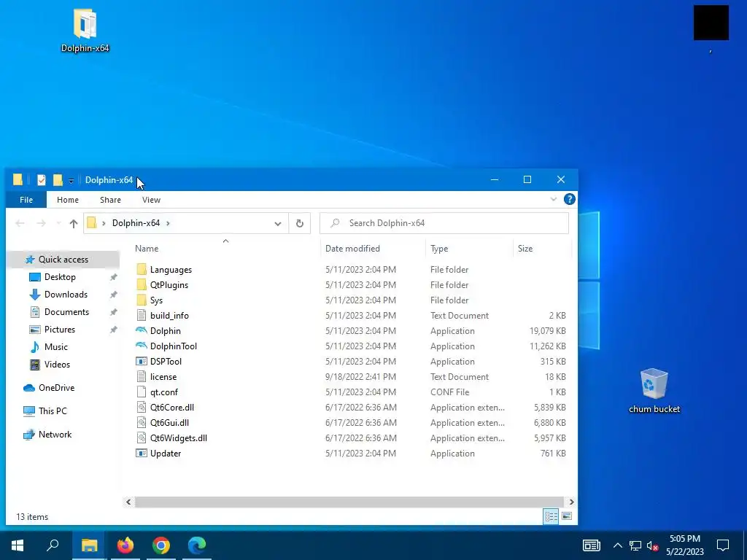Screen dimensions: 747x560
Task: Open Customize Quick Access Toolbar dropdown
Action: pos(71,181)
